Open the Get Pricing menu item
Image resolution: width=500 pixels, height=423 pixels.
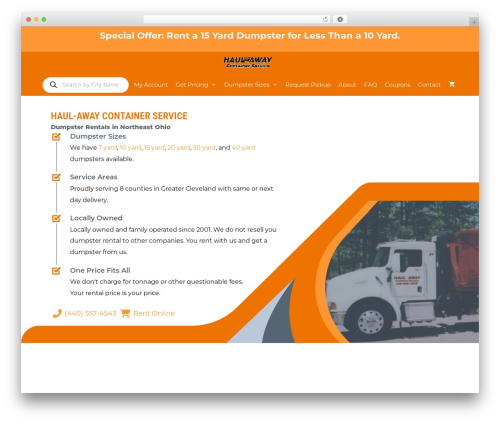[192, 85]
